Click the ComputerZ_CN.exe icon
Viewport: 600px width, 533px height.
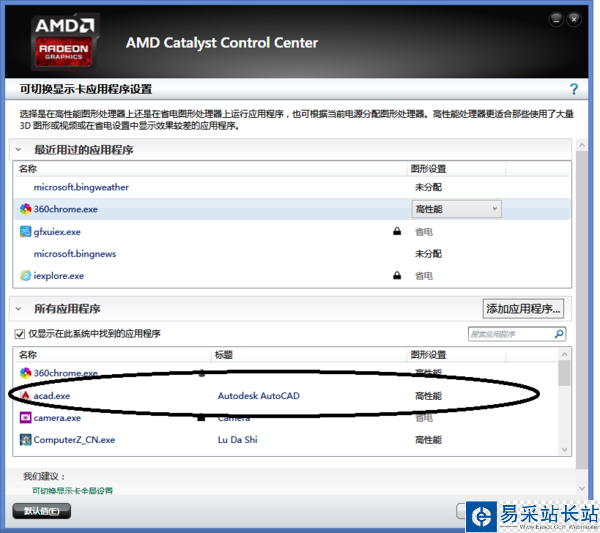[25, 440]
